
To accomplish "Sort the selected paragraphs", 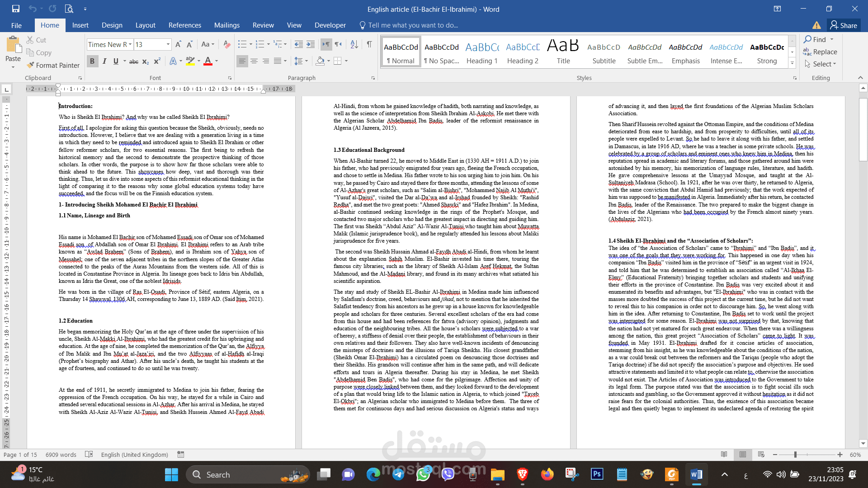I will (354, 44).
